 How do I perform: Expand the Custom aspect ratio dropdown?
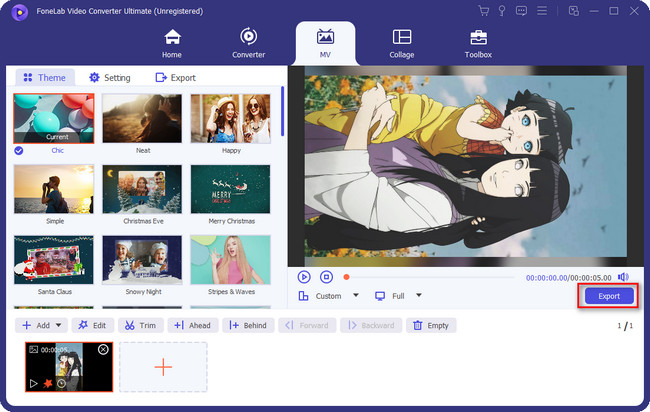pos(356,296)
